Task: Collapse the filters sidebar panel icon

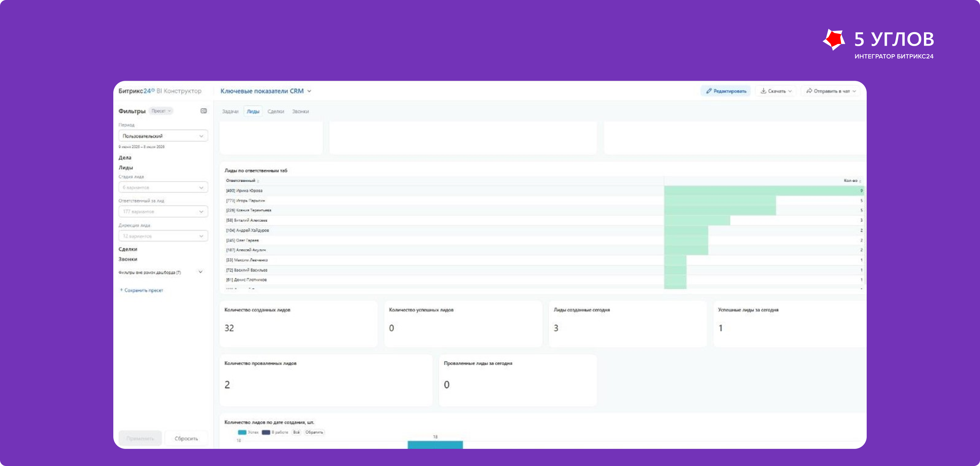Action: click(204, 111)
